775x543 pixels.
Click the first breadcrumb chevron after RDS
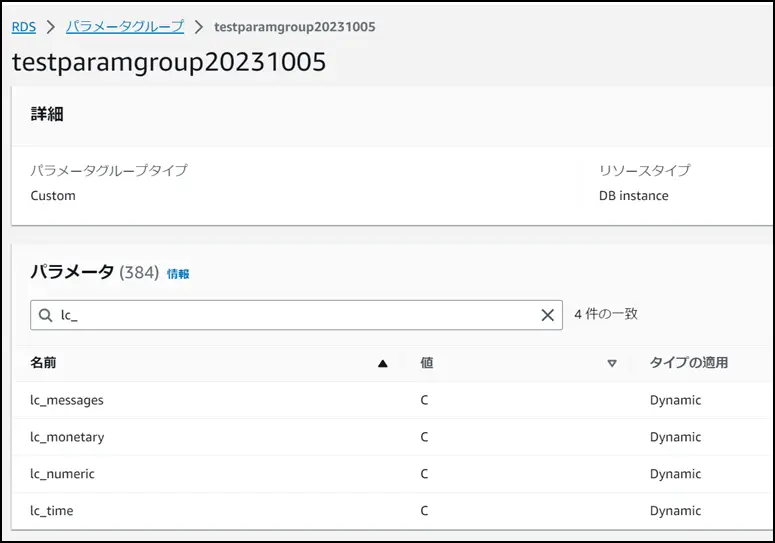(50, 27)
